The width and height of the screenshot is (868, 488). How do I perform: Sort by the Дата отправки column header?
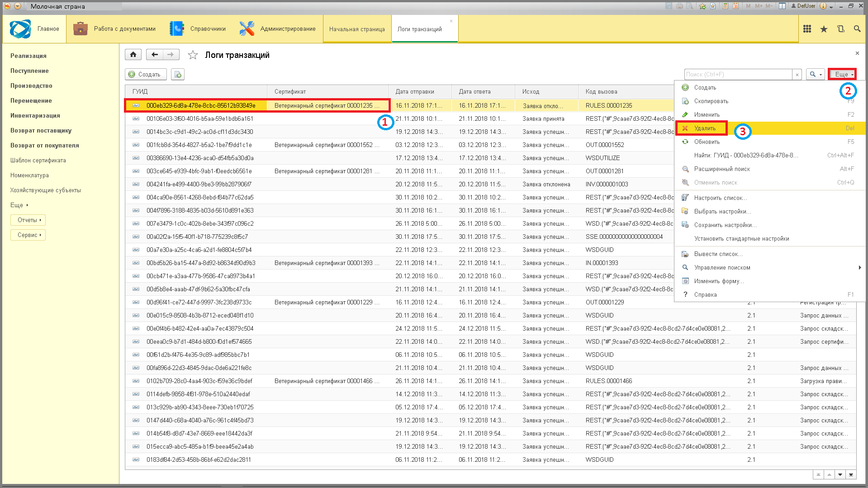[420, 91]
